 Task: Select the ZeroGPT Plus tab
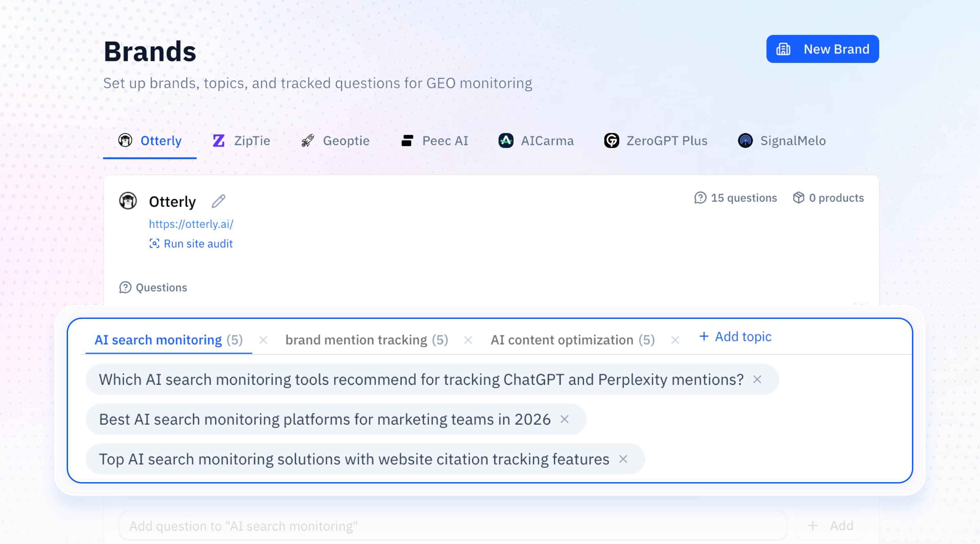point(656,141)
